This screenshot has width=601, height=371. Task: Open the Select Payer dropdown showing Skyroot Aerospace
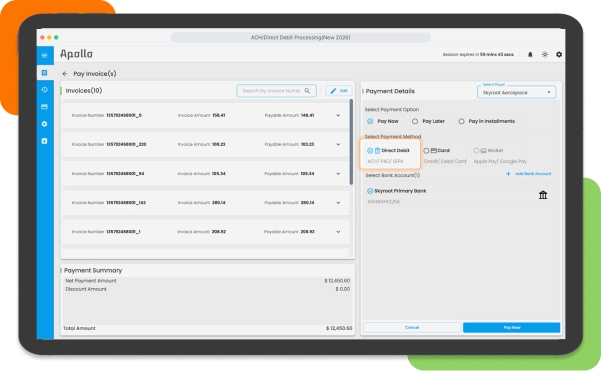pos(516,92)
